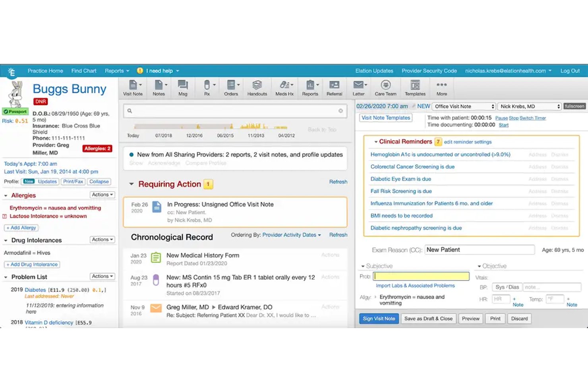Open Practice Home
The height and width of the screenshot is (392, 588).
45,71
